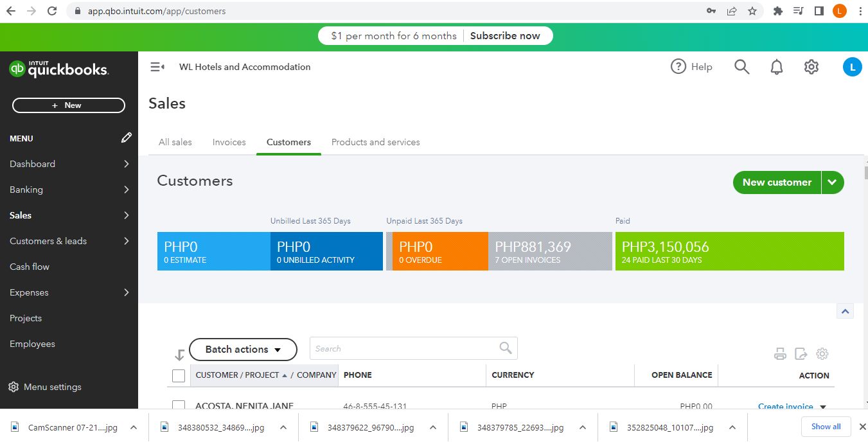Click the New customer button

777,182
